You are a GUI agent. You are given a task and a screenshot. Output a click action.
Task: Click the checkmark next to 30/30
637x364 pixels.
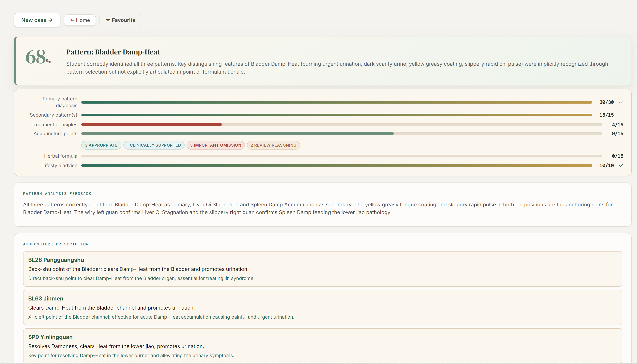(x=621, y=102)
